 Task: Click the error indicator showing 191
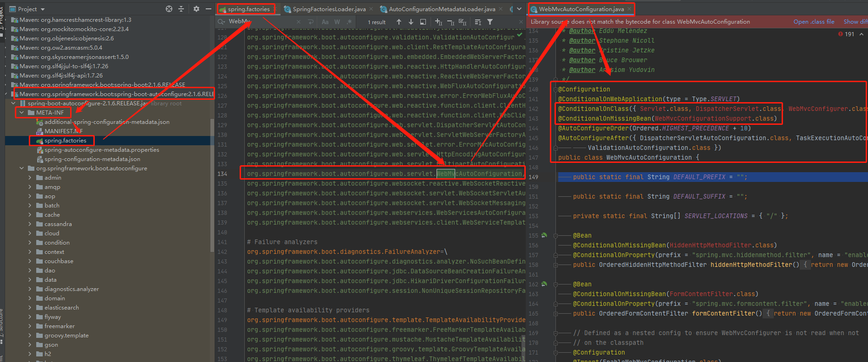[846, 34]
